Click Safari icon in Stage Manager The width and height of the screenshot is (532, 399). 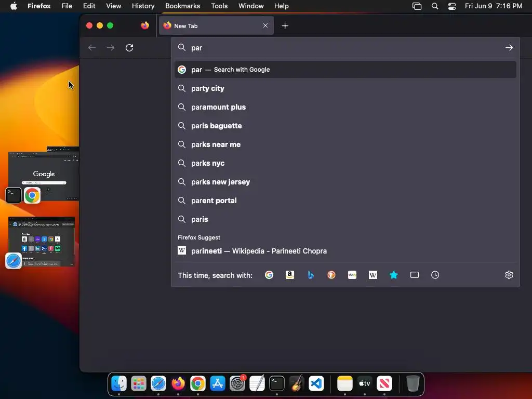(14, 261)
